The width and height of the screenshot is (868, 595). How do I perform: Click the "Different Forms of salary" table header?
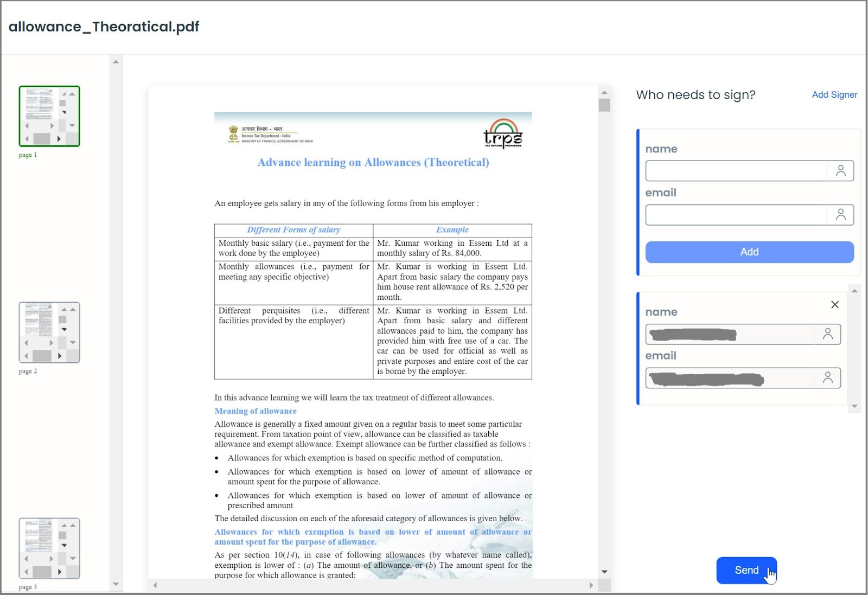[x=293, y=230]
